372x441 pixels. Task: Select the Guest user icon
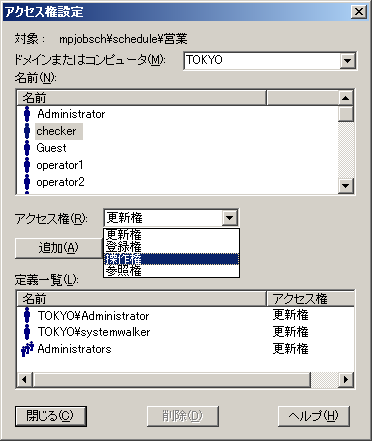pyautogui.click(x=27, y=148)
